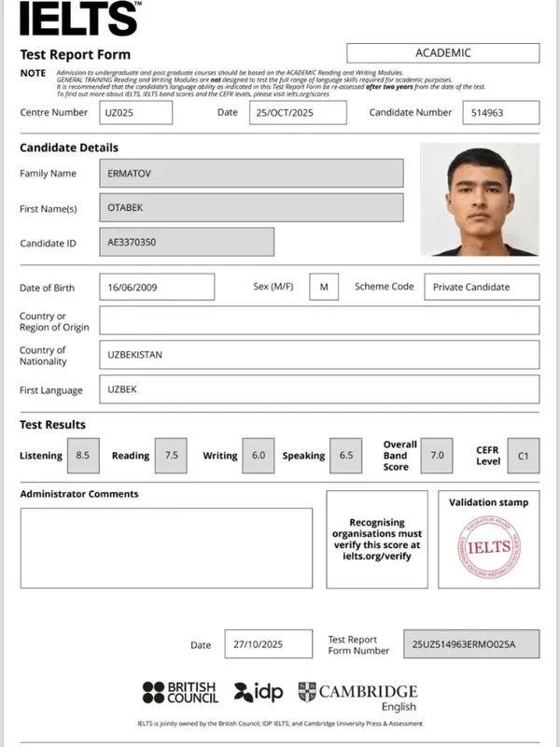Click the Test Report Form Number field
This screenshot has height=747, width=560.
471,644
